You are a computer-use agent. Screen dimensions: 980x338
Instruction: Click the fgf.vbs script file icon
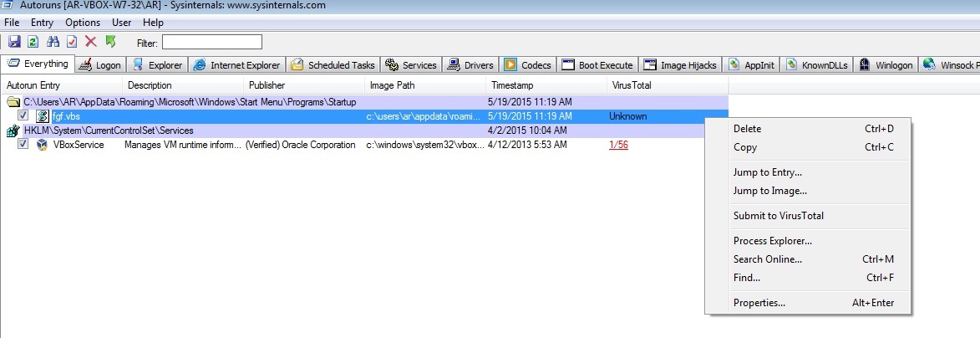pyautogui.click(x=43, y=116)
